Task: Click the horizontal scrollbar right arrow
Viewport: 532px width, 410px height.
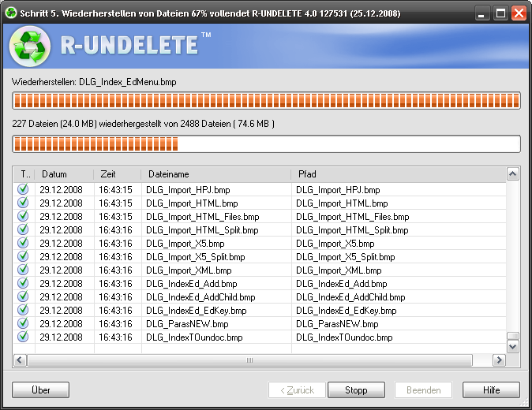Action: [499, 360]
